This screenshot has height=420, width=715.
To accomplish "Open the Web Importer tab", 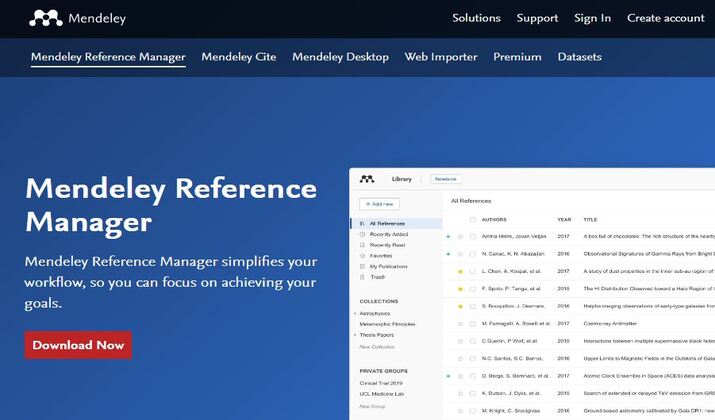I will point(441,57).
